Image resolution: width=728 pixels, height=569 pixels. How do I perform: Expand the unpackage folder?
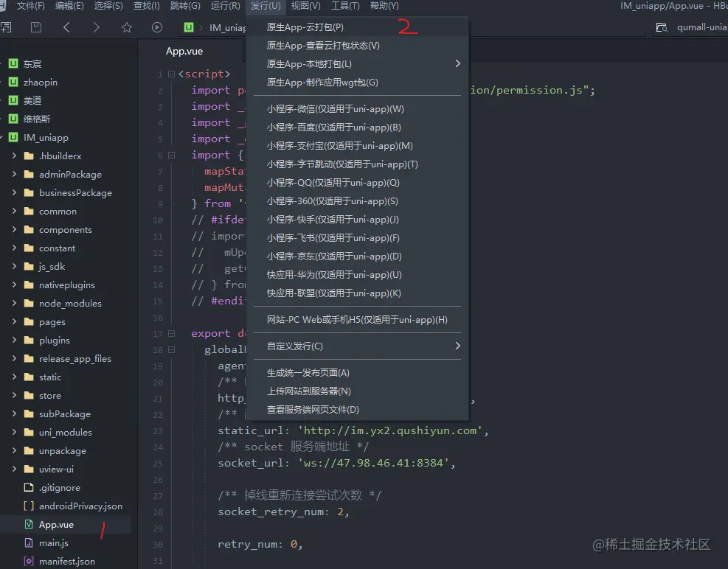coord(14,450)
